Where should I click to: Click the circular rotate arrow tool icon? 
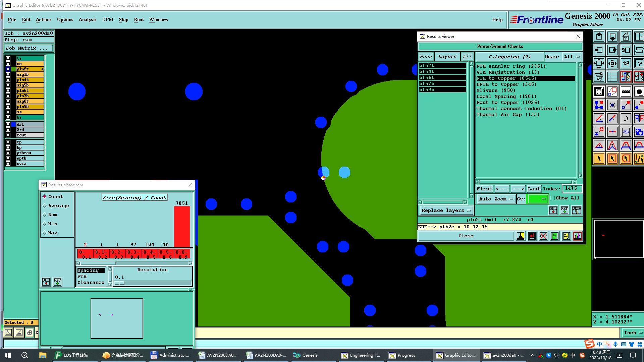click(x=626, y=118)
